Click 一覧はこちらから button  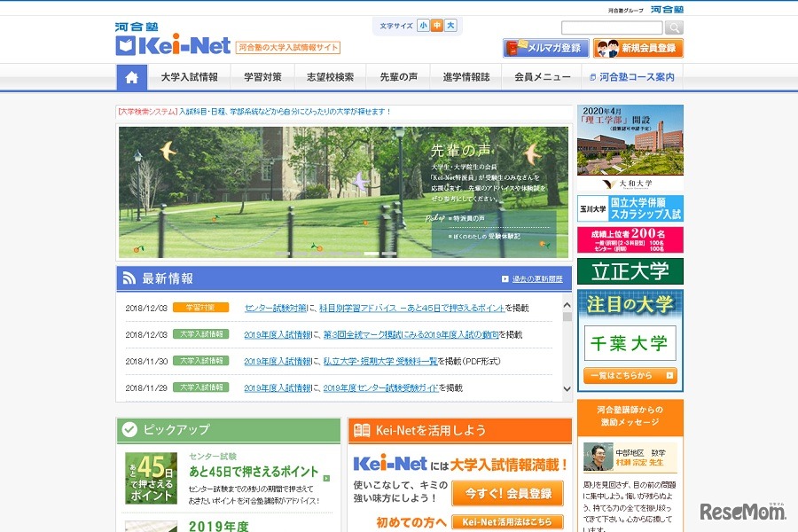tap(630, 376)
